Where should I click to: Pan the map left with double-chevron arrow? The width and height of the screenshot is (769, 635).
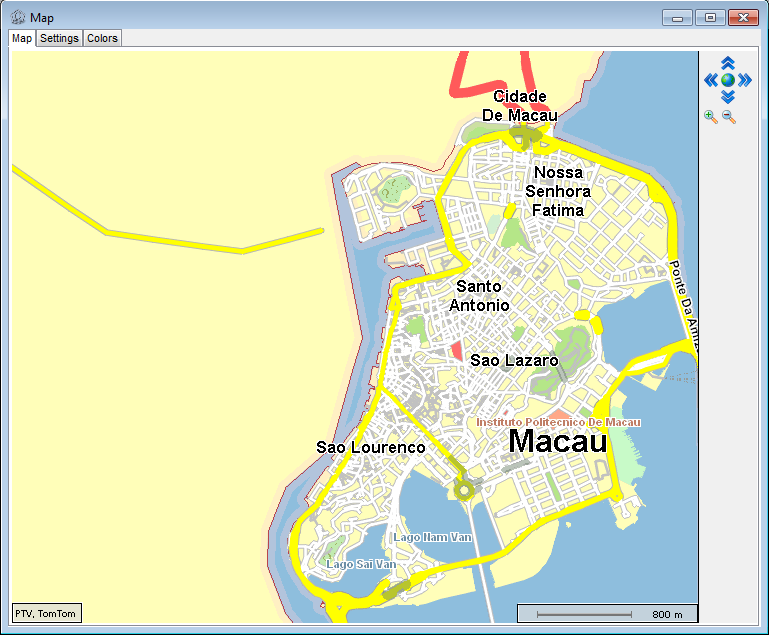point(711,80)
